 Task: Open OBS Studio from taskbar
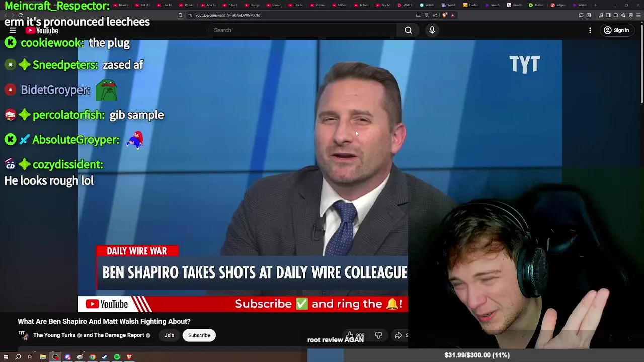(x=55, y=357)
